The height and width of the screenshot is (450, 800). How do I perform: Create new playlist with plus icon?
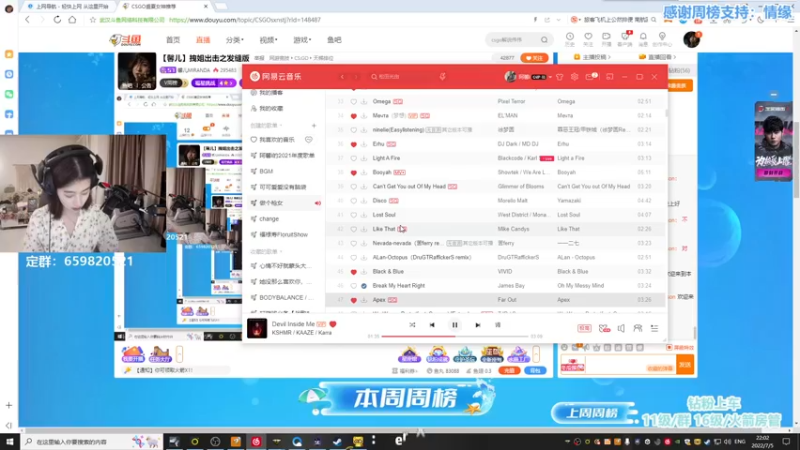point(314,126)
